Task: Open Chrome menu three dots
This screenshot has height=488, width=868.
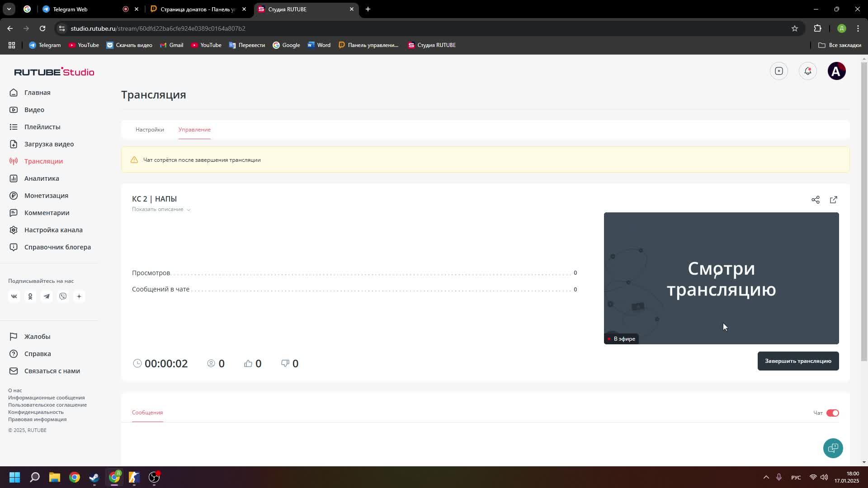Action: 858,28
